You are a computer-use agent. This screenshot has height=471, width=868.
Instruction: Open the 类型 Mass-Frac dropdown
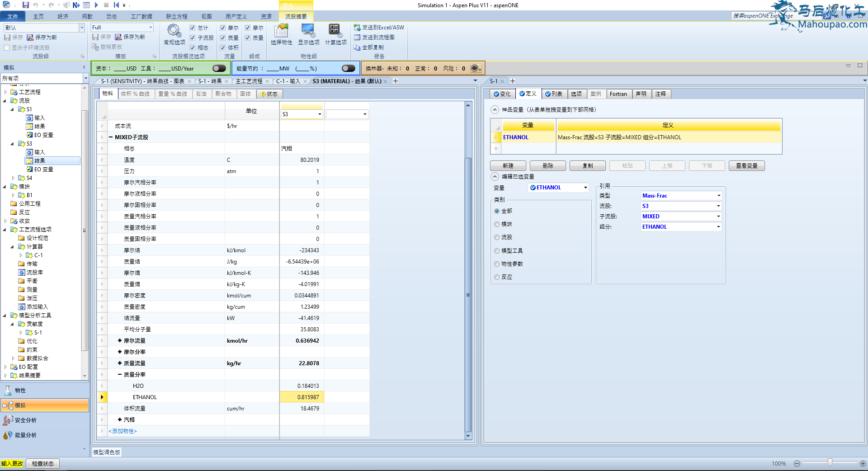coord(718,196)
